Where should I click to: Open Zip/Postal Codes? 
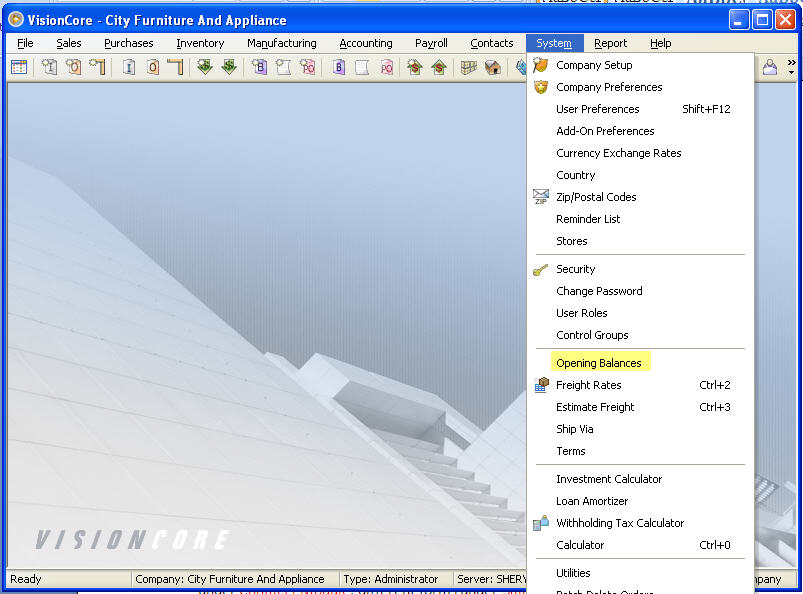coord(640,197)
